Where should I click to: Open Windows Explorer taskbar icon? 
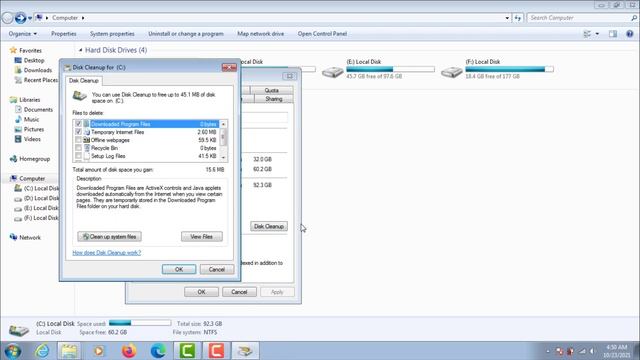pos(69,351)
